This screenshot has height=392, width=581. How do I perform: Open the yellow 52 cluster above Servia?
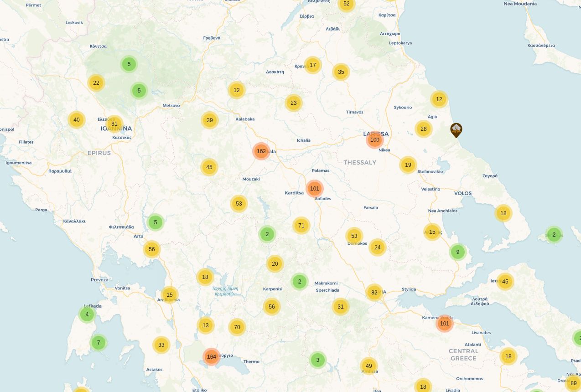coord(347,4)
